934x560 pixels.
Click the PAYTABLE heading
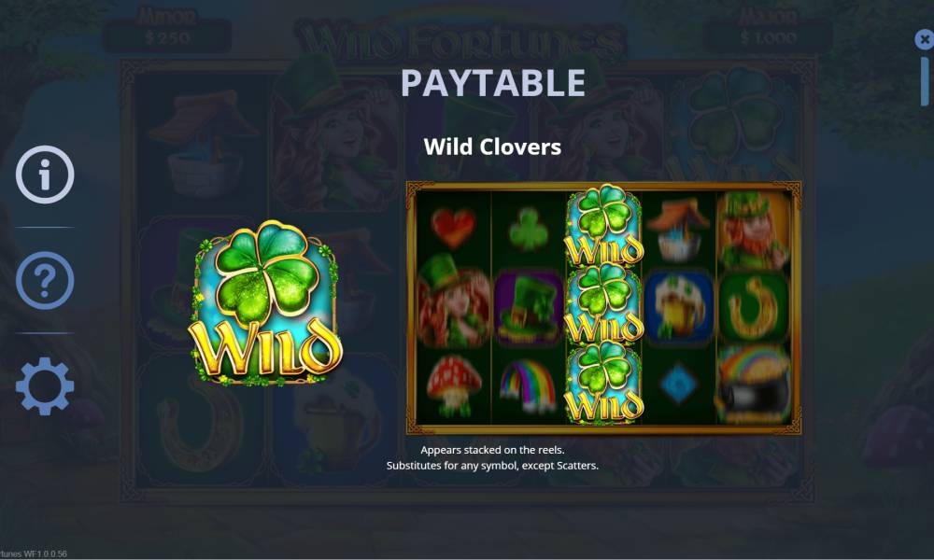[492, 83]
